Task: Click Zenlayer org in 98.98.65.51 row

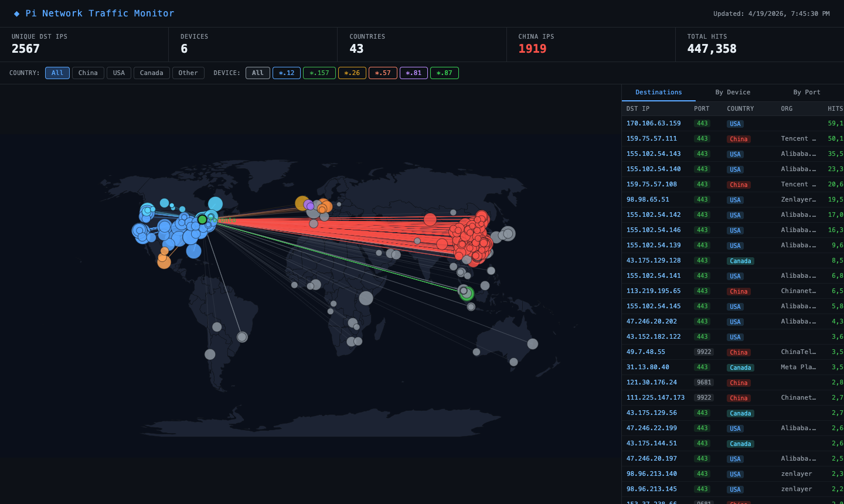Action: click(798, 200)
